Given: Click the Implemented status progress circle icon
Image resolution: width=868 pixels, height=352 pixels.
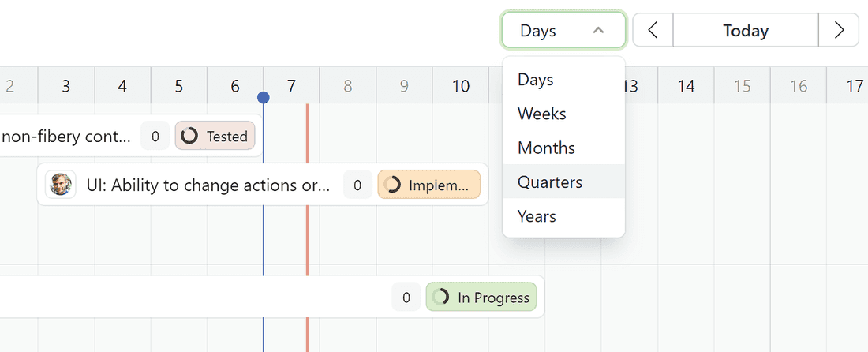Looking at the screenshot, I should pos(392,185).
